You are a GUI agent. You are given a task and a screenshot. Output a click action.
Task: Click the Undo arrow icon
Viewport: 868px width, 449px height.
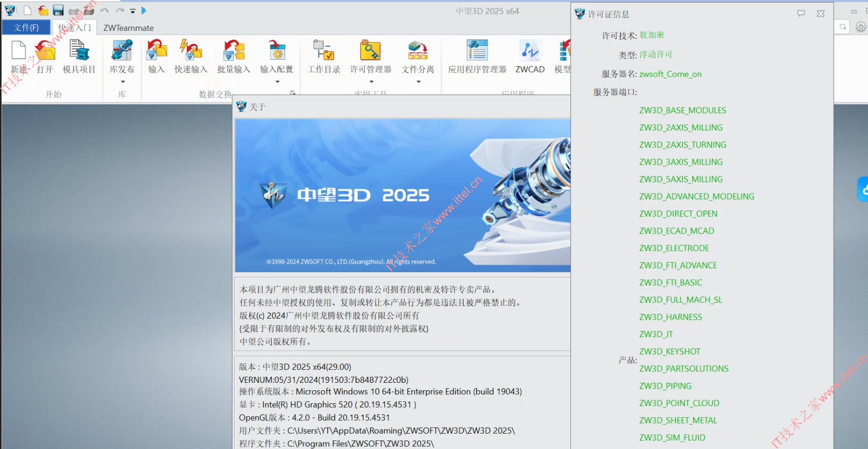(104, 10)
